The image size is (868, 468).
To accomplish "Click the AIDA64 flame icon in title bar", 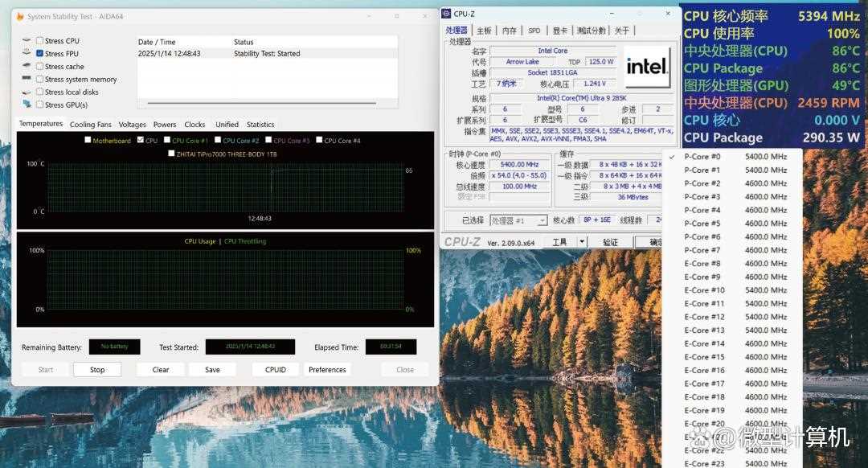I will (x=20, y=16).
